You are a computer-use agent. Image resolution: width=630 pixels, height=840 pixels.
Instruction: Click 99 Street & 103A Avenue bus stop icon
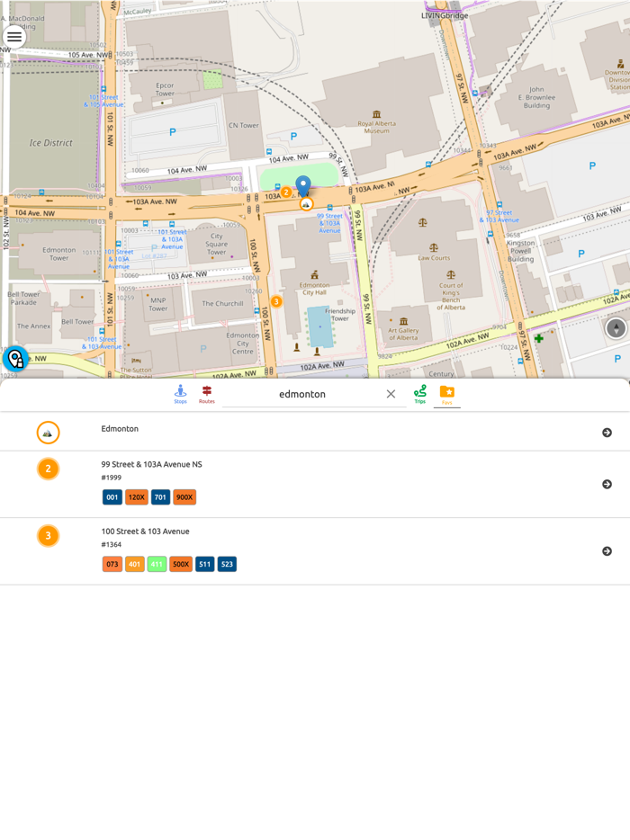tap(329, 208)
